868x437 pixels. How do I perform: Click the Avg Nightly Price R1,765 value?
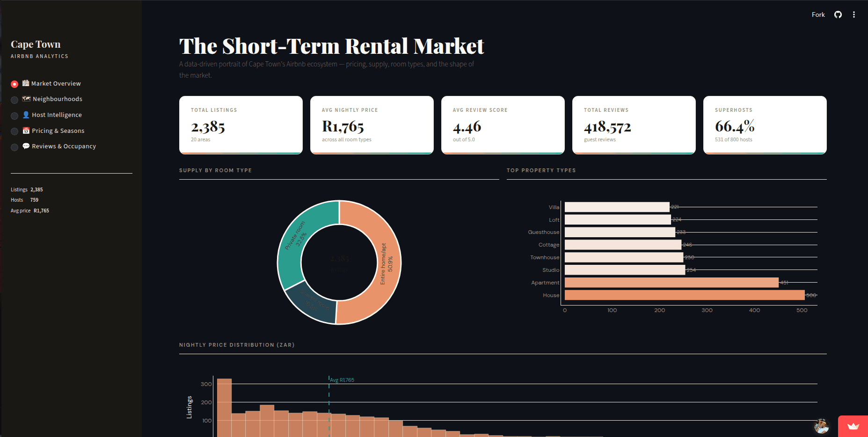point(343,127)
